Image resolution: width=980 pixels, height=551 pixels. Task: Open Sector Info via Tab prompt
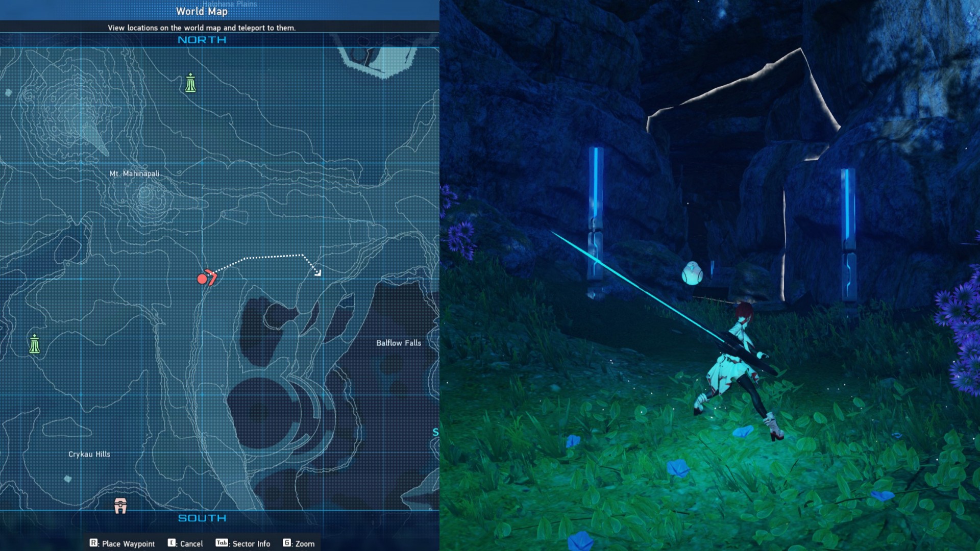coord(222,543)
